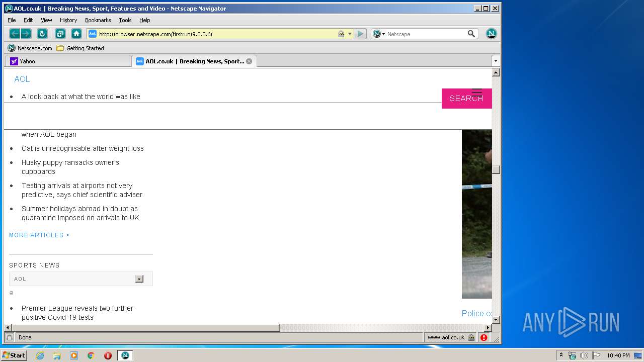Click the broken lock icon in address bar

coord(341,34)
